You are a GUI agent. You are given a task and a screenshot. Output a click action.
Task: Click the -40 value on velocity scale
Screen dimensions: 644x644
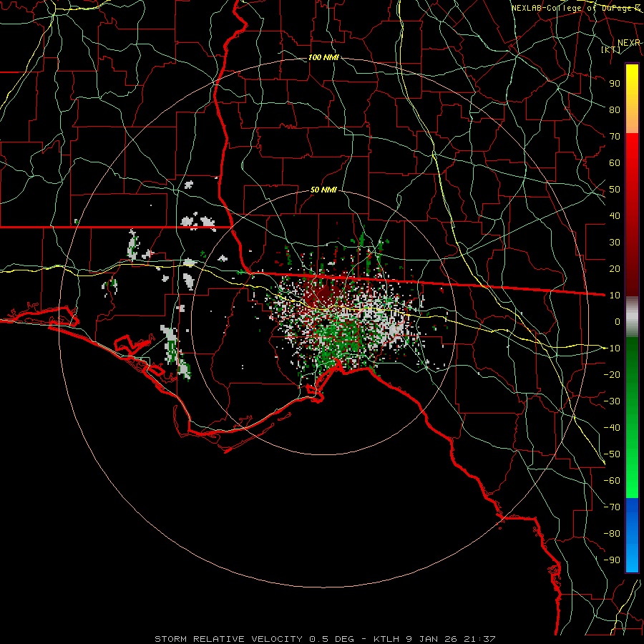coord(612,428)
